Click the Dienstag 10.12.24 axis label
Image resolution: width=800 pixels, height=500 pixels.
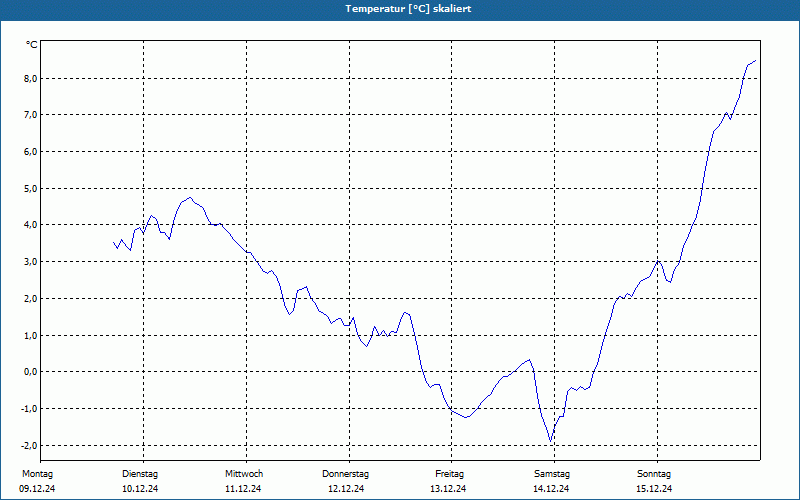[140, 481]
